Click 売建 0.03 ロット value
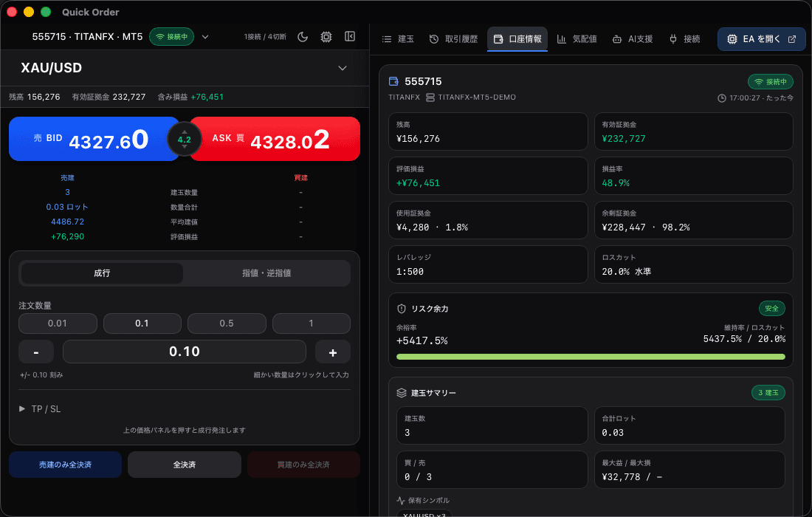812x517 pixels. pyautogui.click(x=67, y=207)
